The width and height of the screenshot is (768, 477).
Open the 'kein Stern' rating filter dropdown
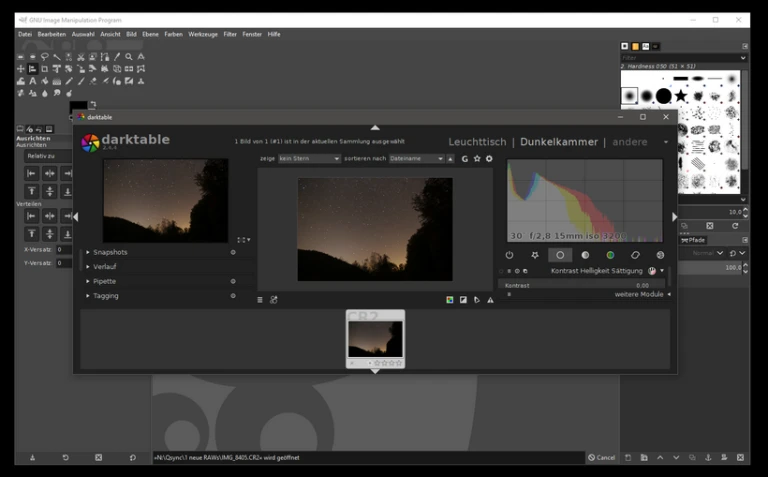[x=309, y=159]
